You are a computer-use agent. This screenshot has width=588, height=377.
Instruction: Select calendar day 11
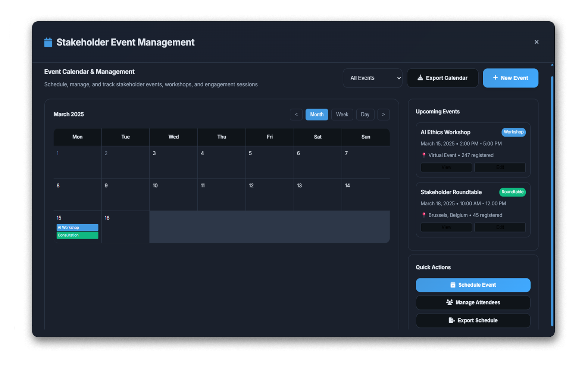[222, 194]
